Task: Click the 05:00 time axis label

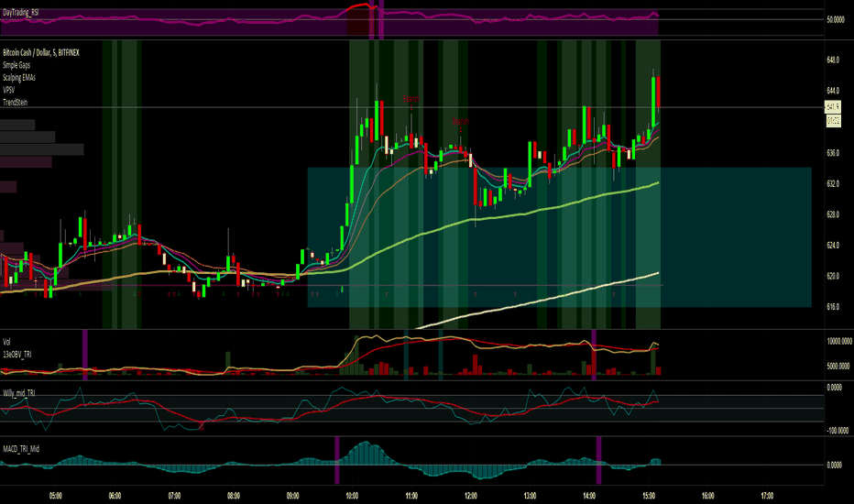Action: 56,496
